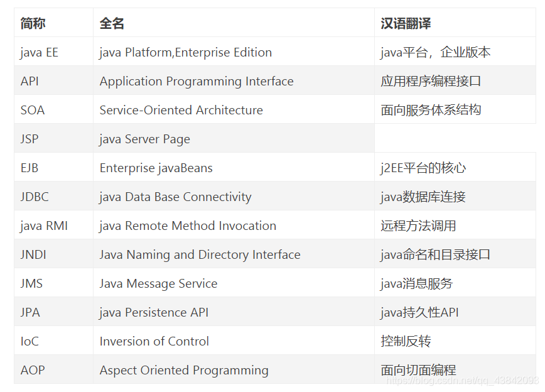Viewport: 545px width, 392px height.
Task: Select the JNDI abbreviation cell
Action: click(53, 254)
